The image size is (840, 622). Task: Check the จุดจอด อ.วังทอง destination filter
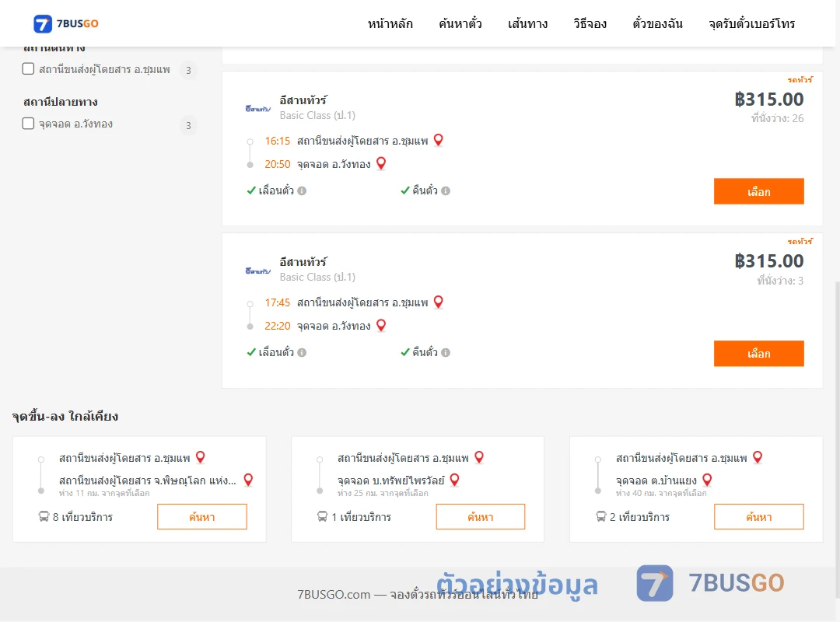click(x=29, y=123)
